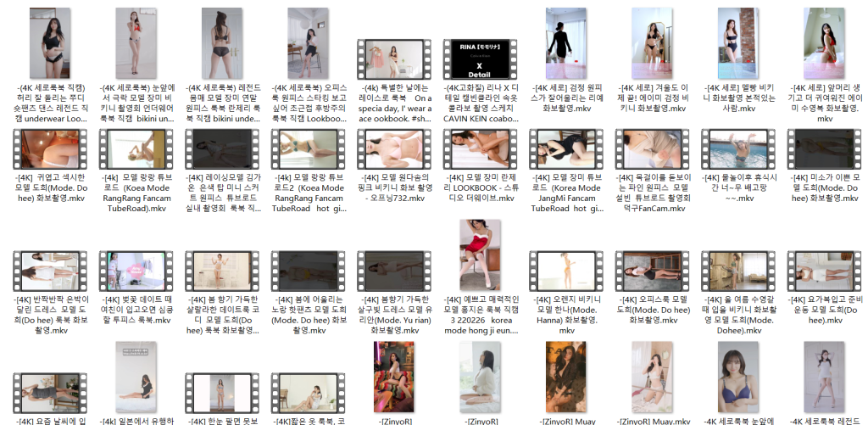Select video icon for '모델 장미 란제리 LOOKBOOK'
Viewport: 868px width, 425px height.
pyautogui.click(x=480, y=149)
